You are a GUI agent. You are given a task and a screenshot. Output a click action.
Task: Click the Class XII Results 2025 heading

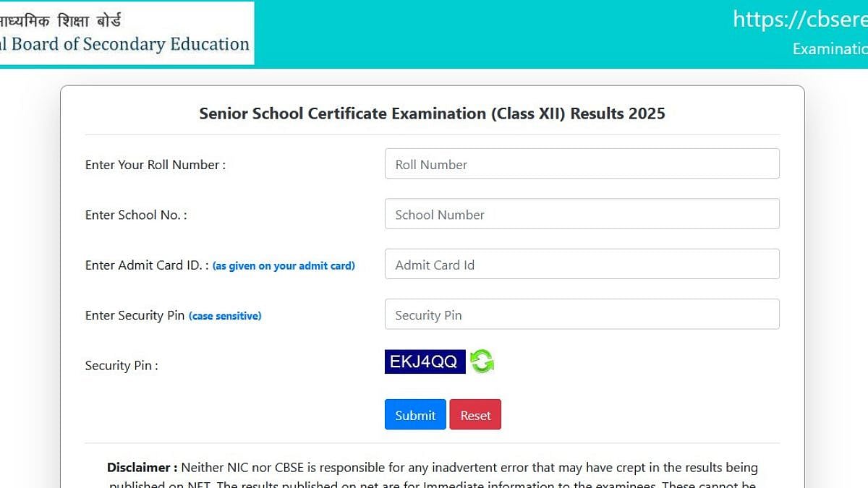(432, 114)
